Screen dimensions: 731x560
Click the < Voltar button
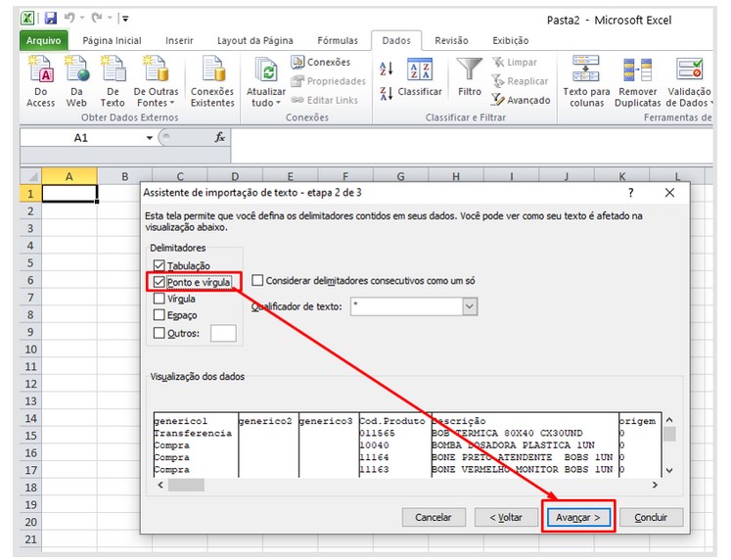pyautogui.click(x=506, y=517)
